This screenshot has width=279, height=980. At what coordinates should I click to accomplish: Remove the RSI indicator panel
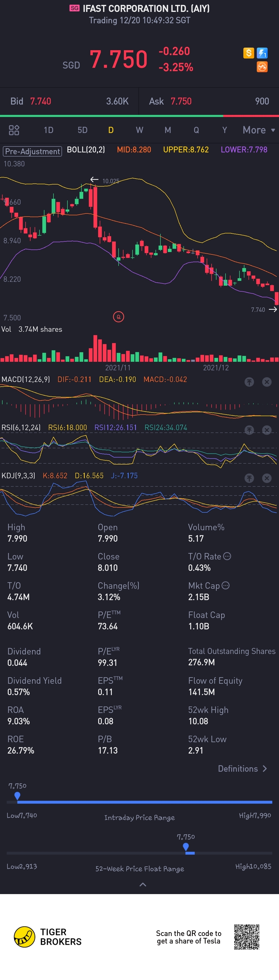coord(267,430)
